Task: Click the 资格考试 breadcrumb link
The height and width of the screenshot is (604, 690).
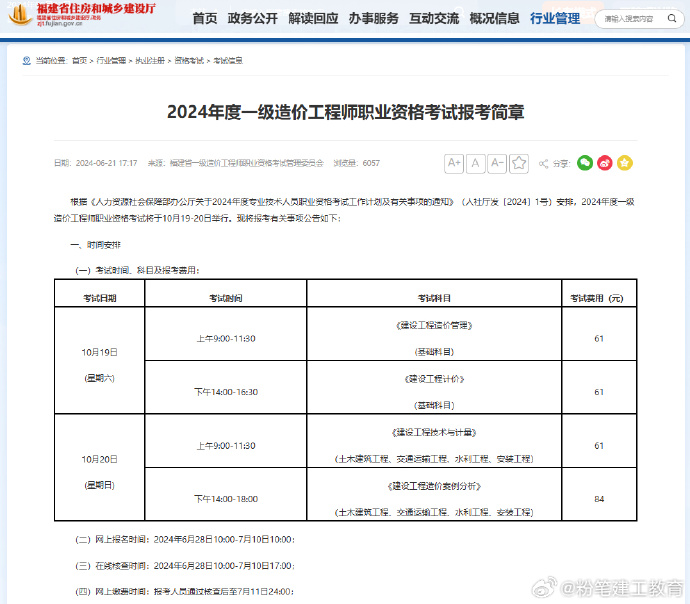Action: tap(188, 61)
